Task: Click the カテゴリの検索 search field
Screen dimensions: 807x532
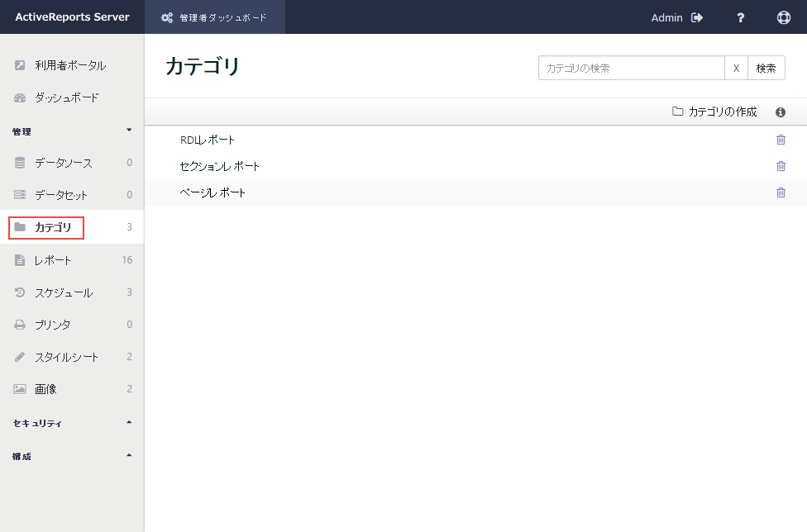Action: [631, 68]
